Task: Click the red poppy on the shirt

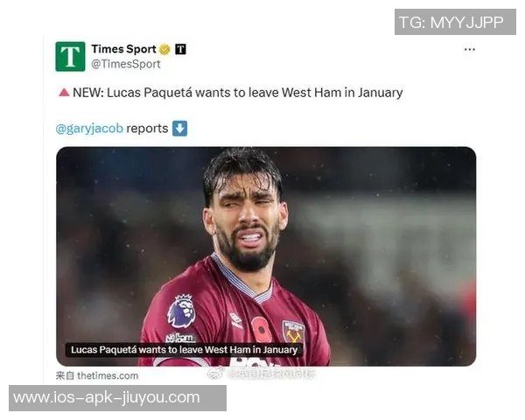Action: pos(261,329)
